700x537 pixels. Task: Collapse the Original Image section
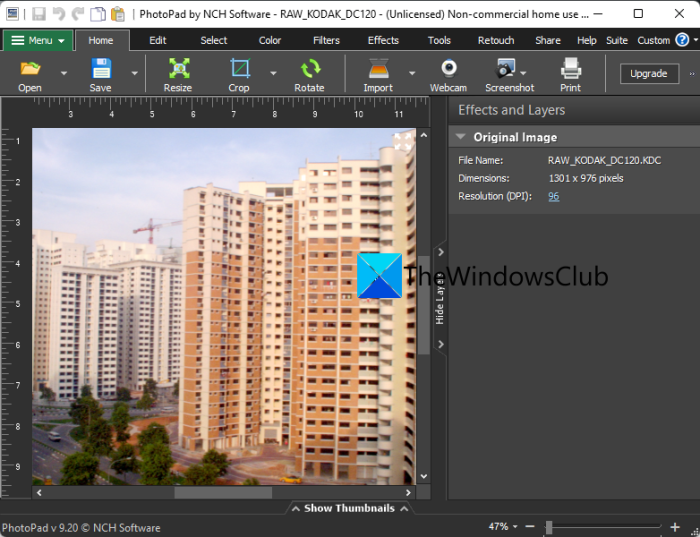tap(461, 138)
